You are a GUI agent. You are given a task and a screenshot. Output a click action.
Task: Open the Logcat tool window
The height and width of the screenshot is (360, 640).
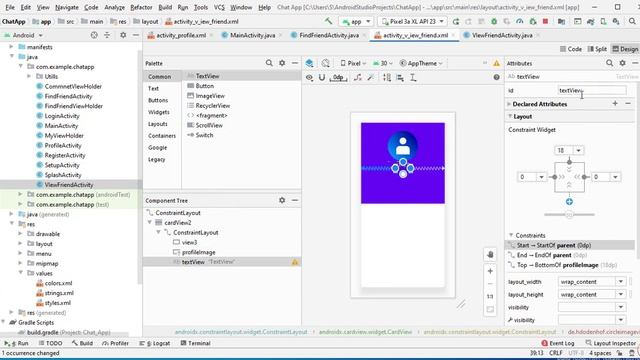click(155, 343)
